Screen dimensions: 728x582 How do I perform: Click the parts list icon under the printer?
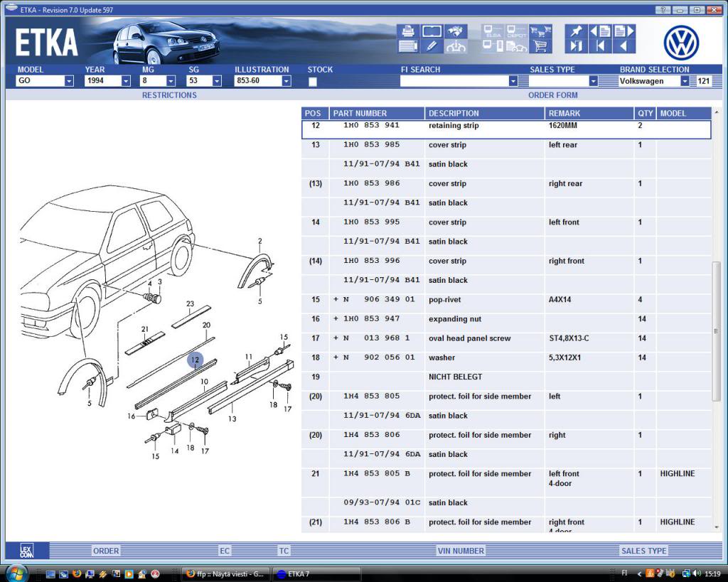pyautogui.click(x=407, y=46)
